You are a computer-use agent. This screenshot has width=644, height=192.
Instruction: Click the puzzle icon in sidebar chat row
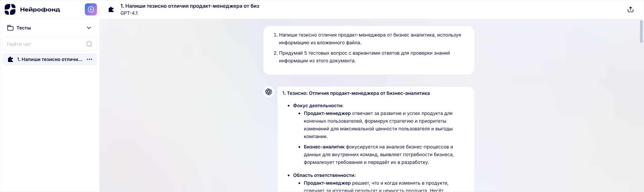tap(10, 59)
